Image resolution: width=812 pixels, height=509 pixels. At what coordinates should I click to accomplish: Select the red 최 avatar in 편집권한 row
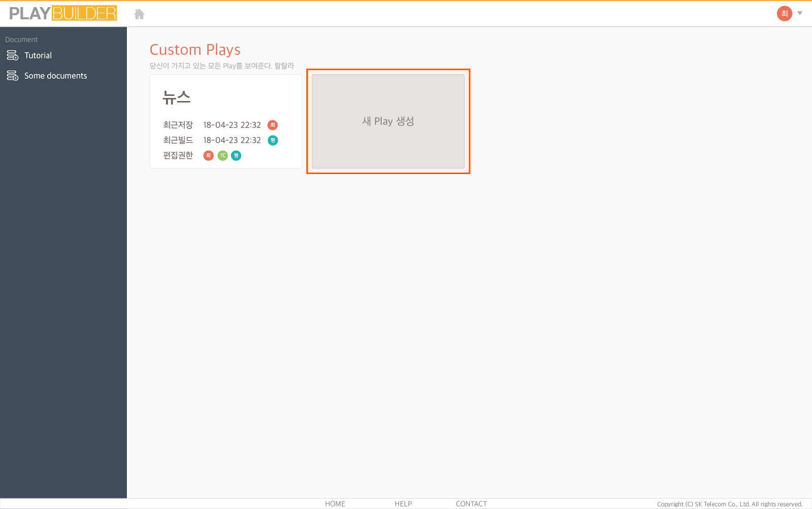[x=208, y=155]
